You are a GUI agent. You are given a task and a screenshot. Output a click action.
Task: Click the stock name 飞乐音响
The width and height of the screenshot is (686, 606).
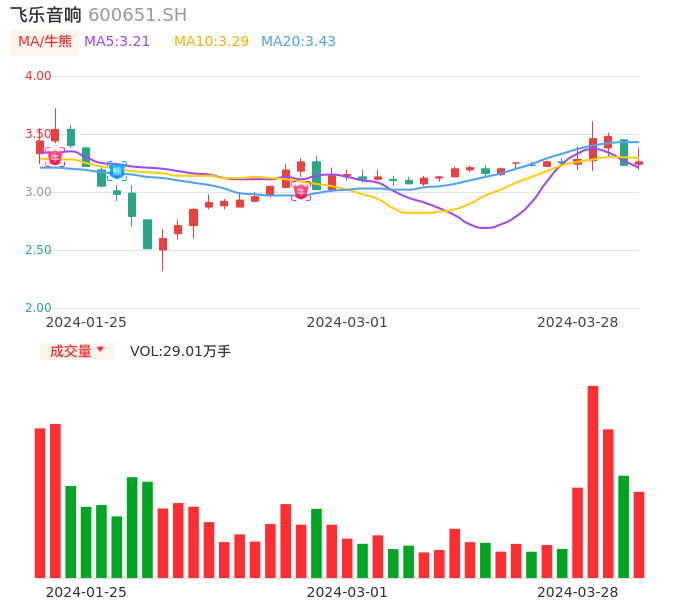46,15
